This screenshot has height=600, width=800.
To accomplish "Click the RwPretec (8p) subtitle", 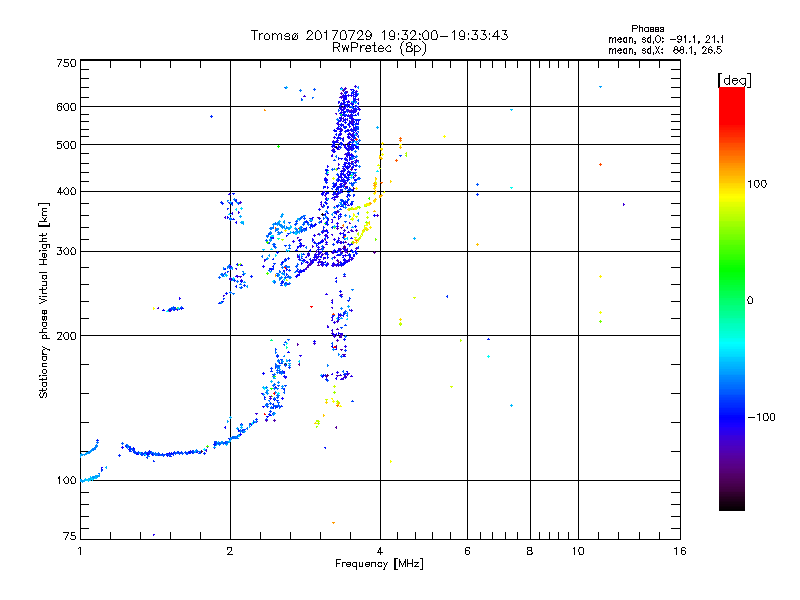I will 379,48.
